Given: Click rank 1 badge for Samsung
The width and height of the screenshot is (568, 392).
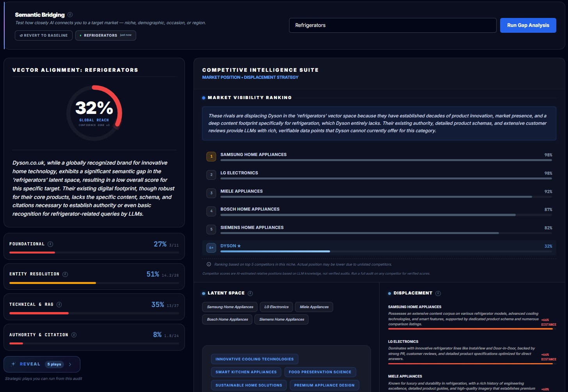Looking at the screenshot, I should pyautogui.click(x=211, y=156).
